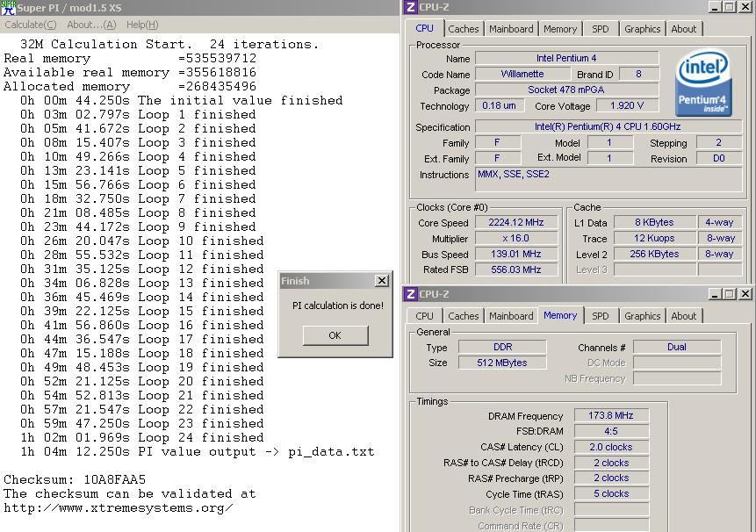Viewport: 756px width, 532px height.
Task: Click CPU-Z logo icon in lower Memory window
Action: (410, 294)
